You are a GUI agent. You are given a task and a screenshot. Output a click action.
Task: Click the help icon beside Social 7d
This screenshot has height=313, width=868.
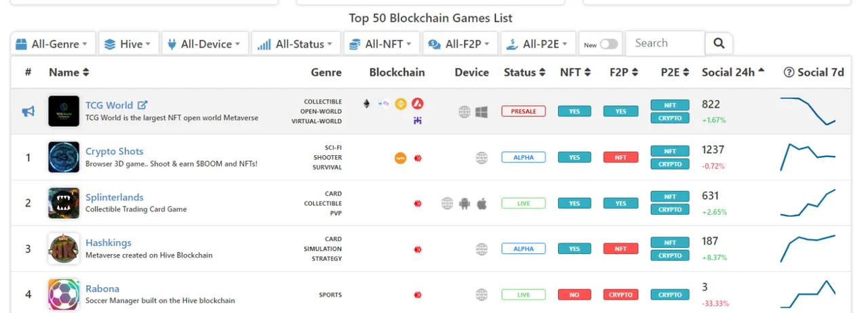(789, 72)
